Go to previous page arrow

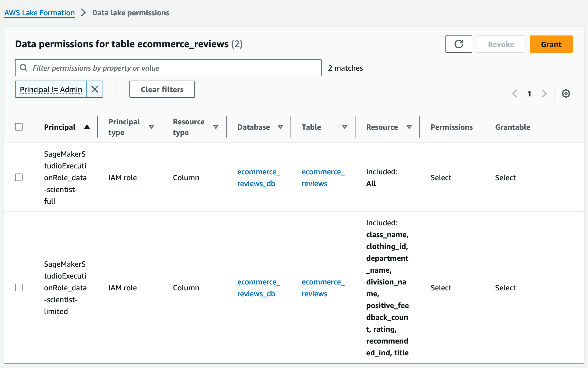coord(514,93)
